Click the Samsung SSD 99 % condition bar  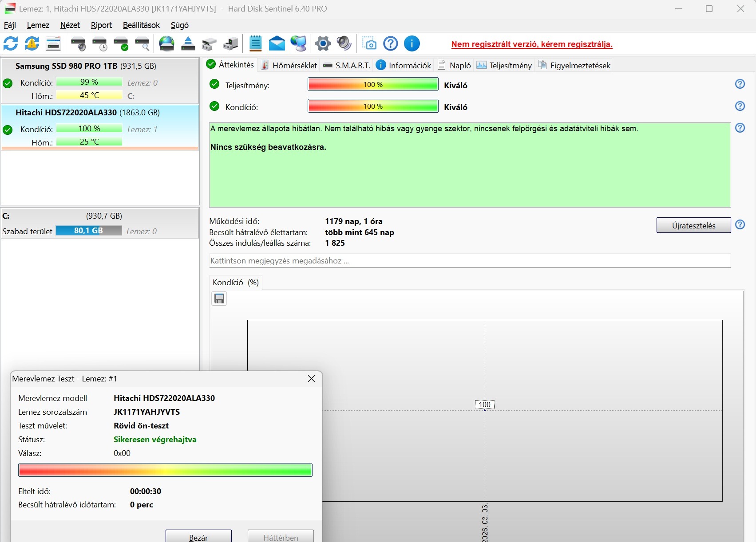(x=89, y=82)
